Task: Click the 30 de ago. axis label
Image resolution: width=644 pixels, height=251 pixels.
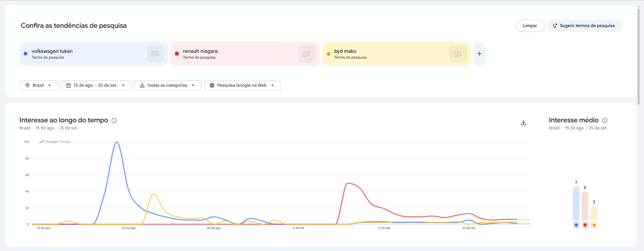Action: 214,228
